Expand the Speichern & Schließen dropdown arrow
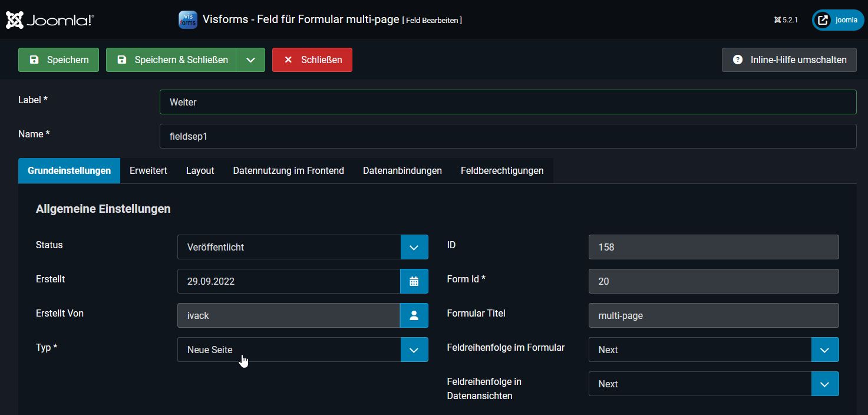This screenshot has width=868, height=415. (x=250, y=60)
